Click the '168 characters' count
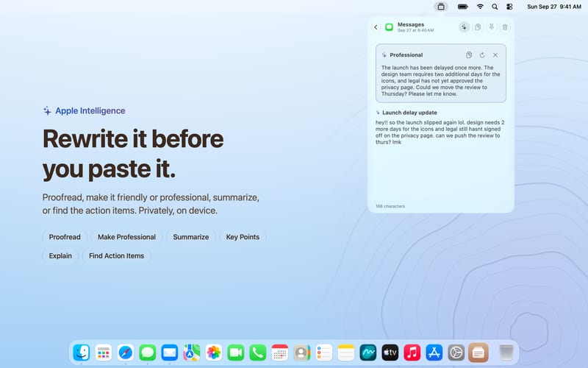Screen dimensions: 588x368 [390, 206]
